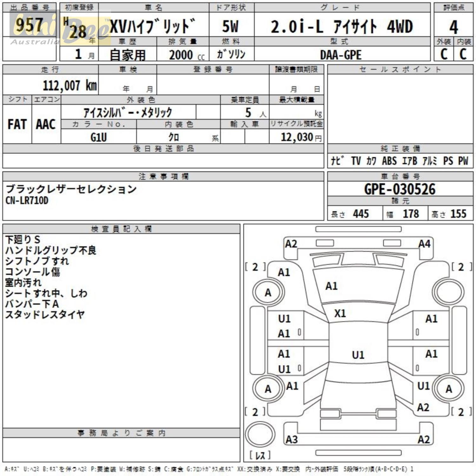Click the A1 marker on the hood
Viewport: 476px width, 476px height.
[331, 286]
